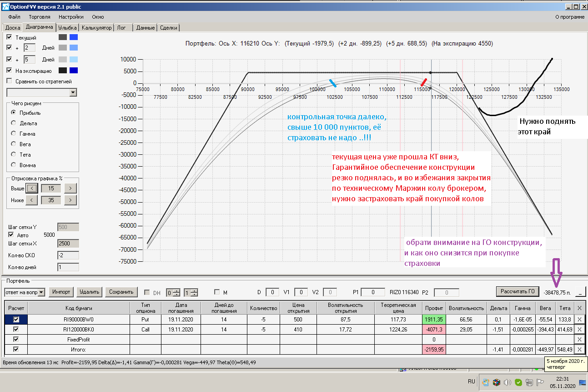Switch to the Доска tab
This screenshot has width=588, height=392.
click(13, 28)
